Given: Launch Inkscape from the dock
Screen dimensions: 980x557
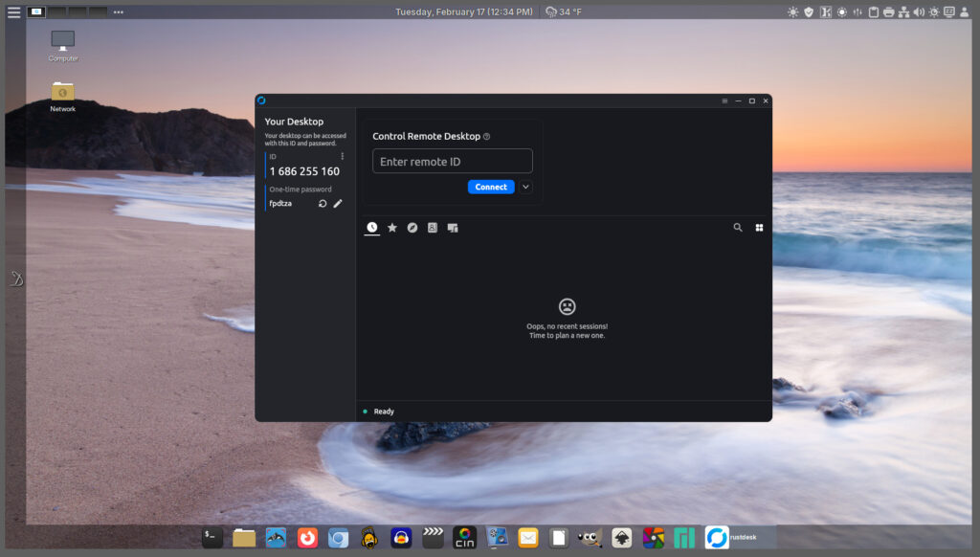Looking at the screenshot, I should click(622, 538).
